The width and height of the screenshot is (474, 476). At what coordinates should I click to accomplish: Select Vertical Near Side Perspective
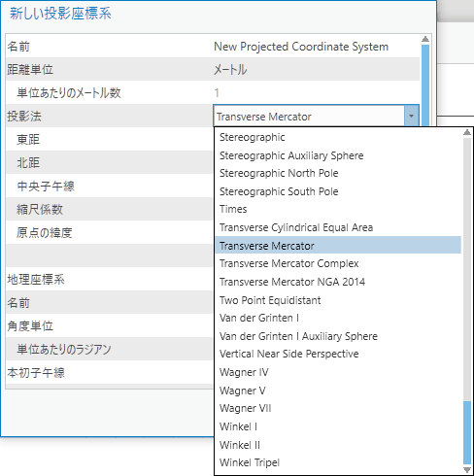[x=338, y=354]
